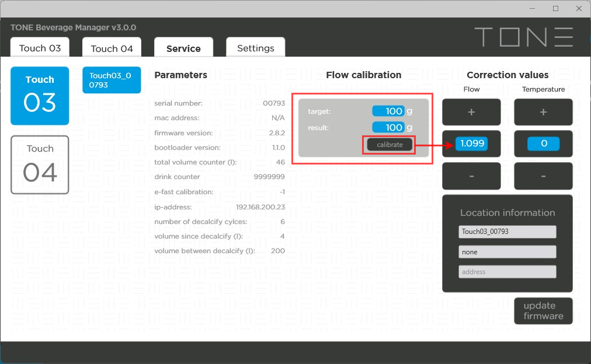Select the Touch 04 device tile
The image size is (591, 364).
click(40, 165)
